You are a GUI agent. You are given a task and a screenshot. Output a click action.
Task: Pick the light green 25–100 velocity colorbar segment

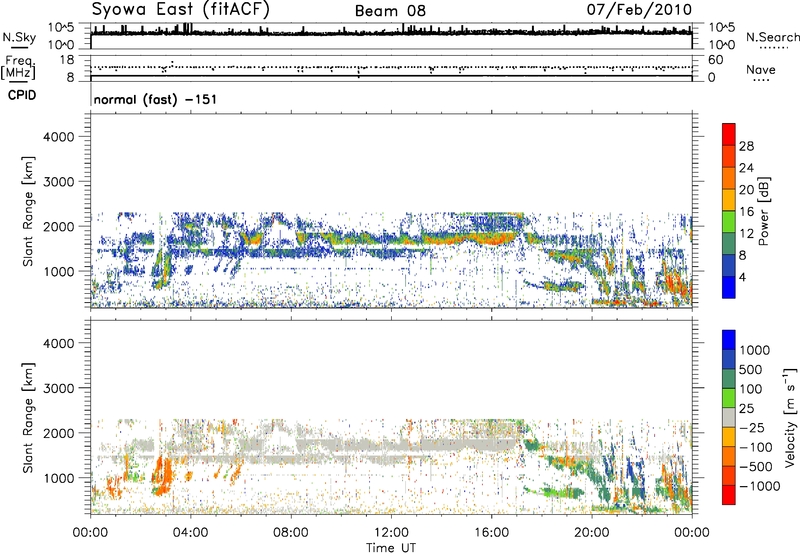pos(729,398)
